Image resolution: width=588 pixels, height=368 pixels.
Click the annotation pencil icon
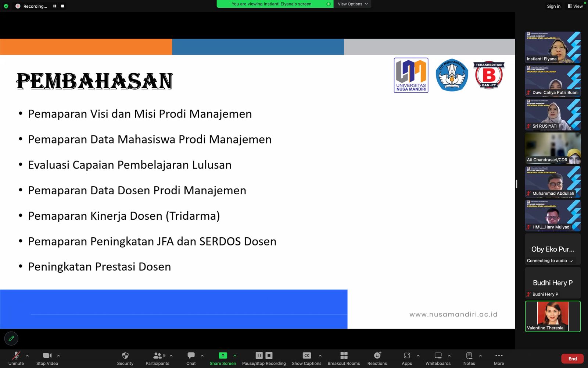(x=11, y=338)
